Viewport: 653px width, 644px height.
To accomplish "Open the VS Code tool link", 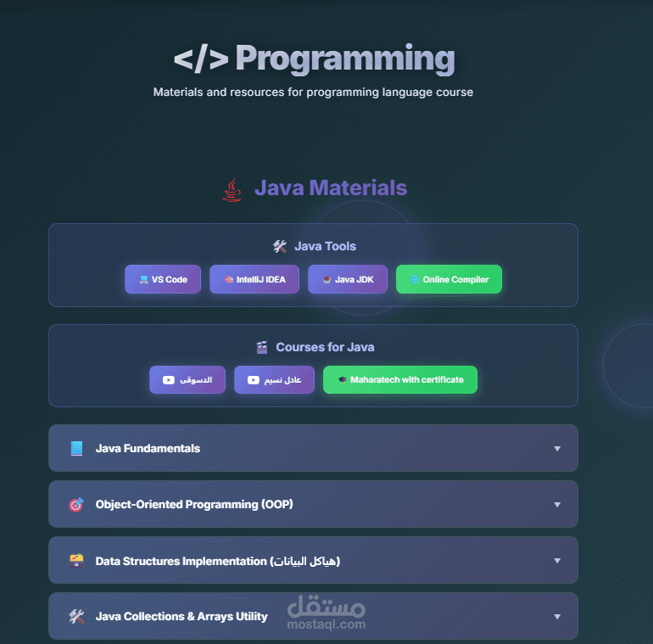I will 163,279.
